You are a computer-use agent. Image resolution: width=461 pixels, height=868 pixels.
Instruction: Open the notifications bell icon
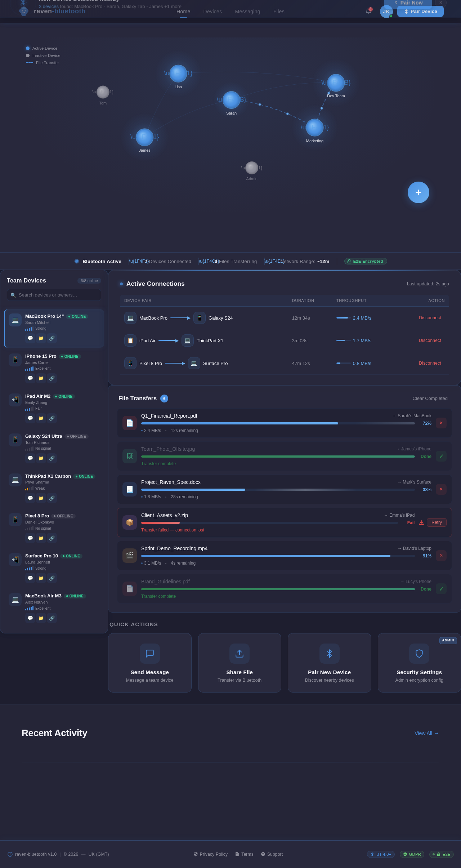(368, 11)
